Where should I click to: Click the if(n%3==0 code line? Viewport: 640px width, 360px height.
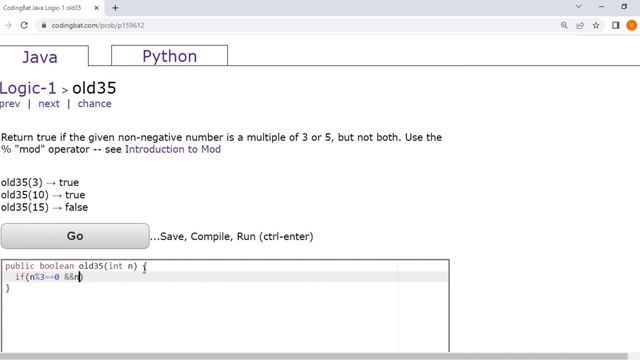click(x=49, y=277)
